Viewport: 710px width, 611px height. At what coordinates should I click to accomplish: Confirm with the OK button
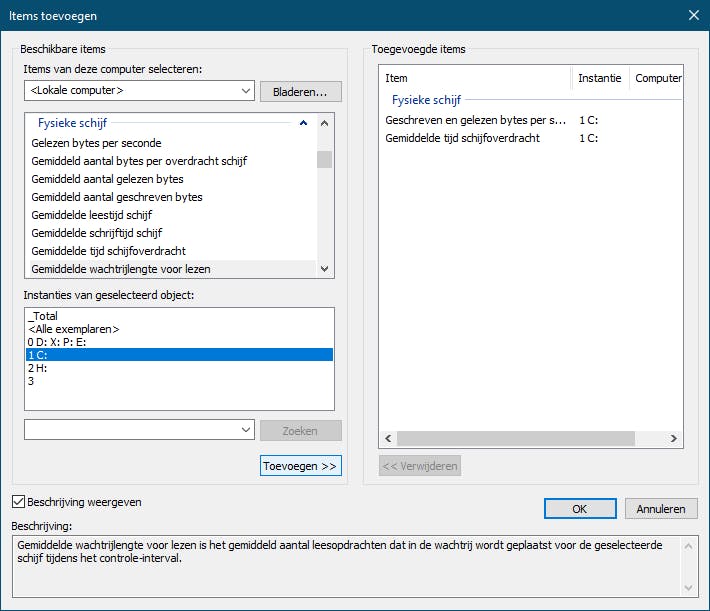point(580,508)
